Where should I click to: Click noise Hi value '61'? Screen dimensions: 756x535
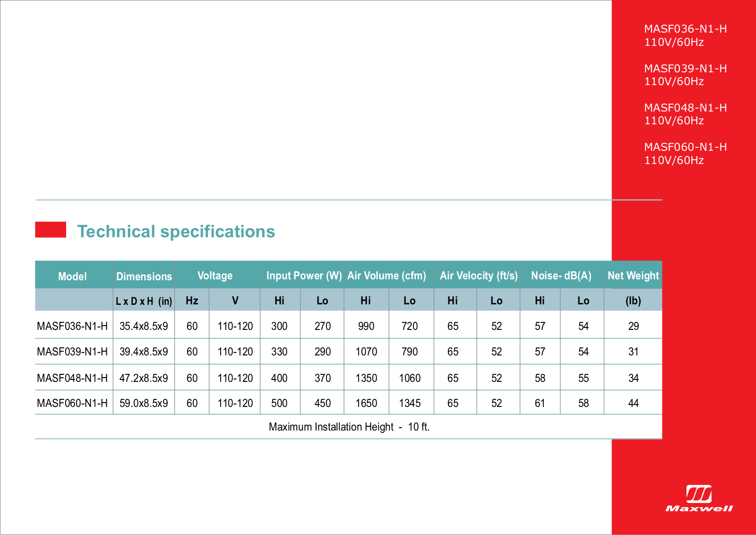coord(540,403)
